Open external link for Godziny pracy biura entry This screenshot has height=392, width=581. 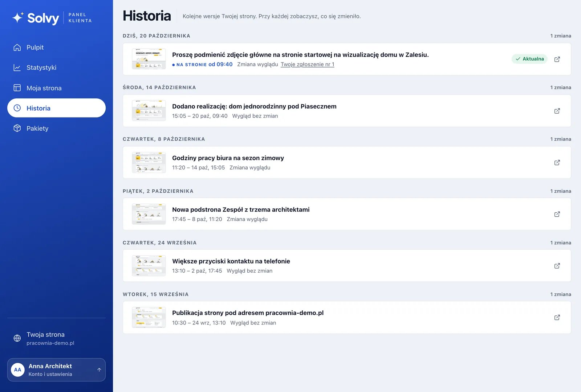557,162
